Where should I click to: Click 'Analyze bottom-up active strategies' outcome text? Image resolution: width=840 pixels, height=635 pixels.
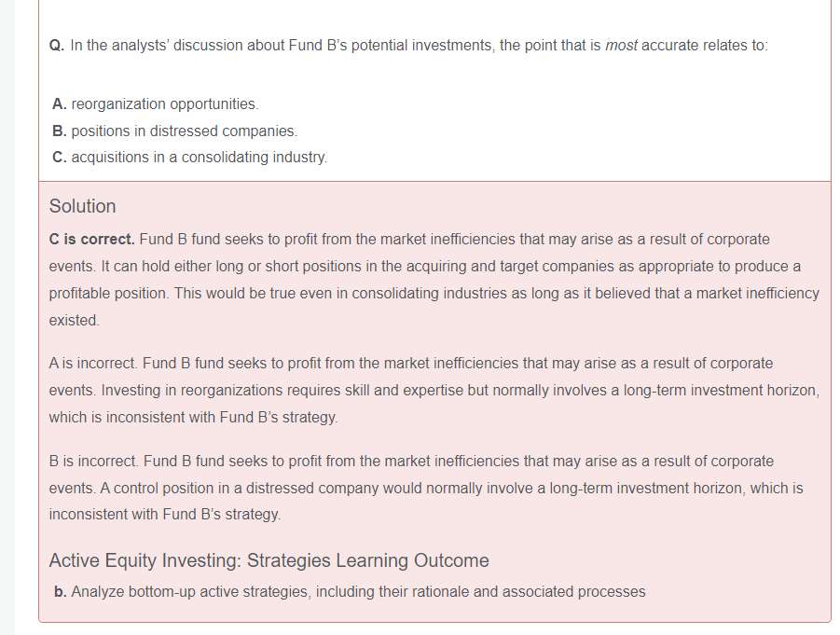tap(358, 591)
